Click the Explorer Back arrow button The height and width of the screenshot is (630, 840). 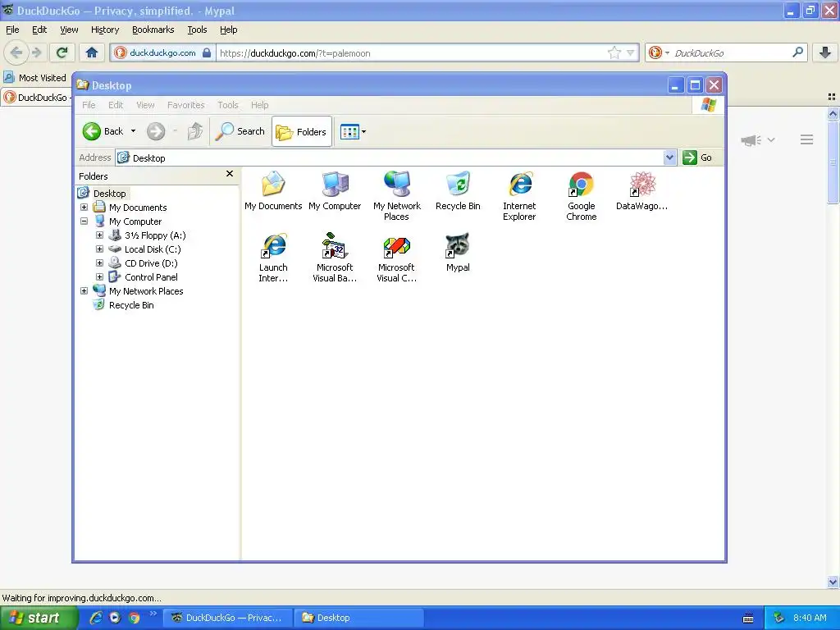click(103, 131)
